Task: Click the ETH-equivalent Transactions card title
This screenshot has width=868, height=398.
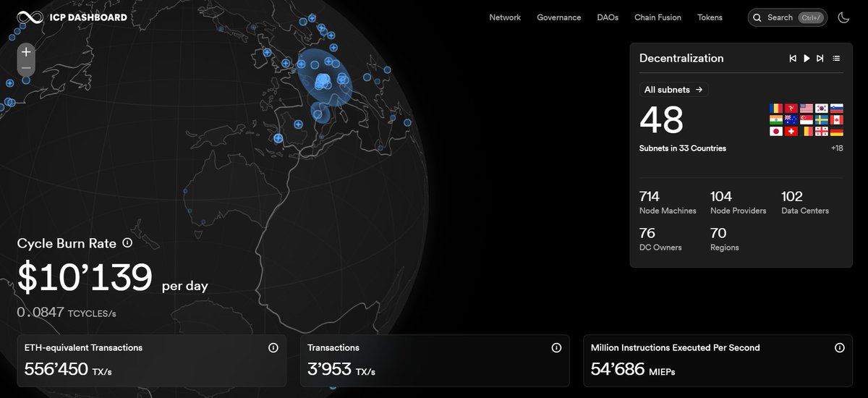Action: pos(83,348)
